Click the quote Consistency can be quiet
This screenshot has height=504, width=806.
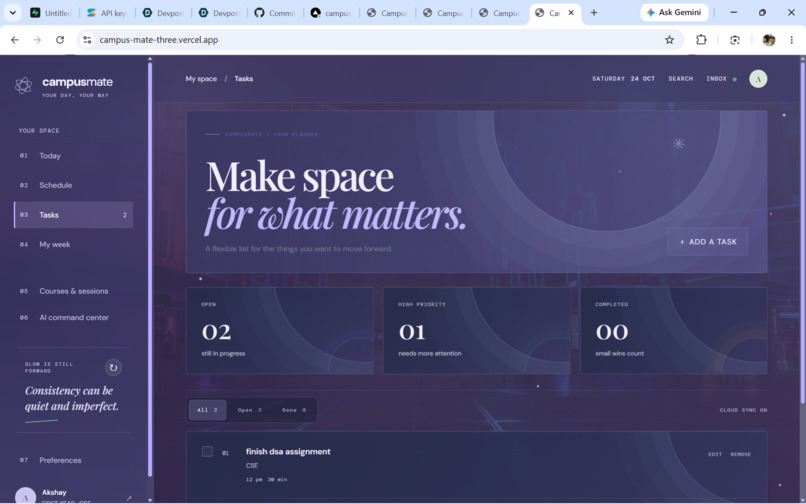(x=71, y=398)
